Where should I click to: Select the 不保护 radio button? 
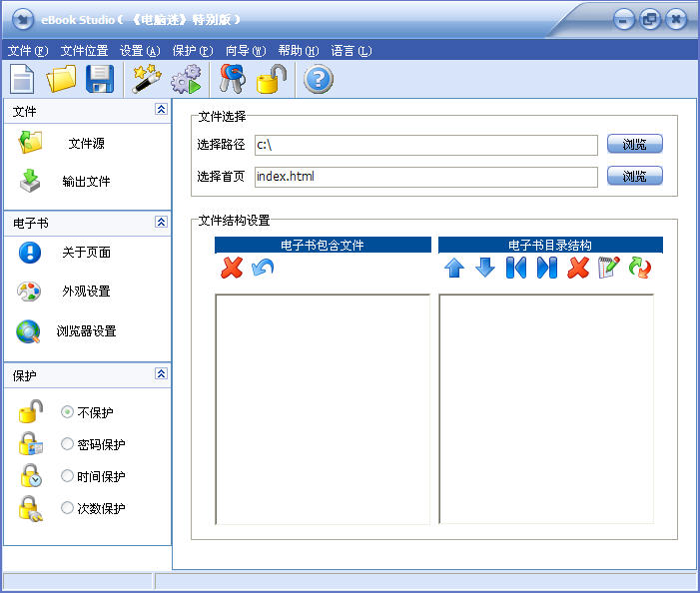67,411
